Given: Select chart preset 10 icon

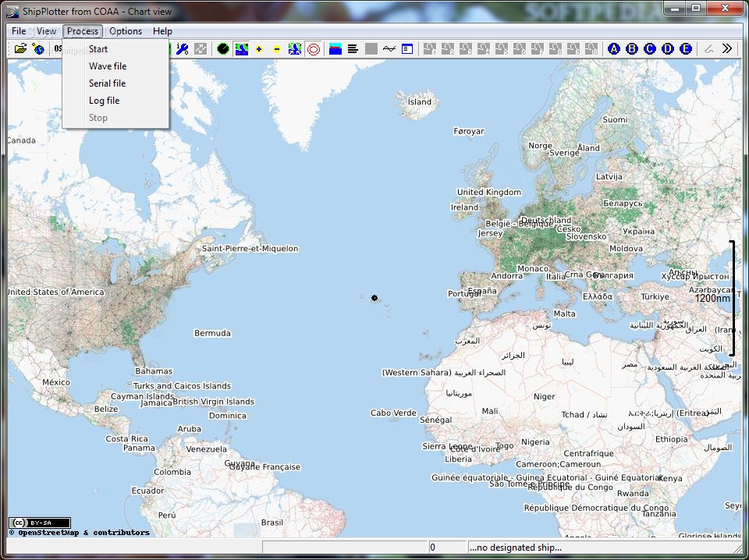Looking at the screenshot, I should [591, 48].
